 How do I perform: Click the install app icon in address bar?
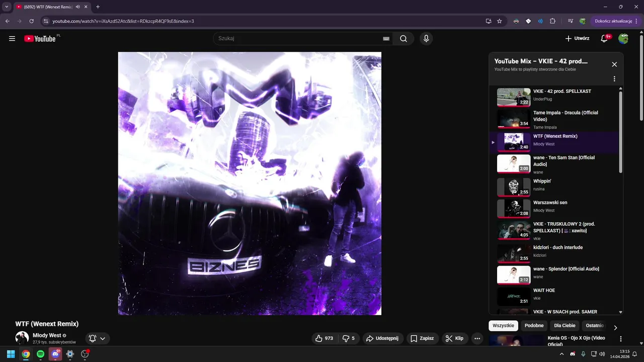[x=489, y=21]
